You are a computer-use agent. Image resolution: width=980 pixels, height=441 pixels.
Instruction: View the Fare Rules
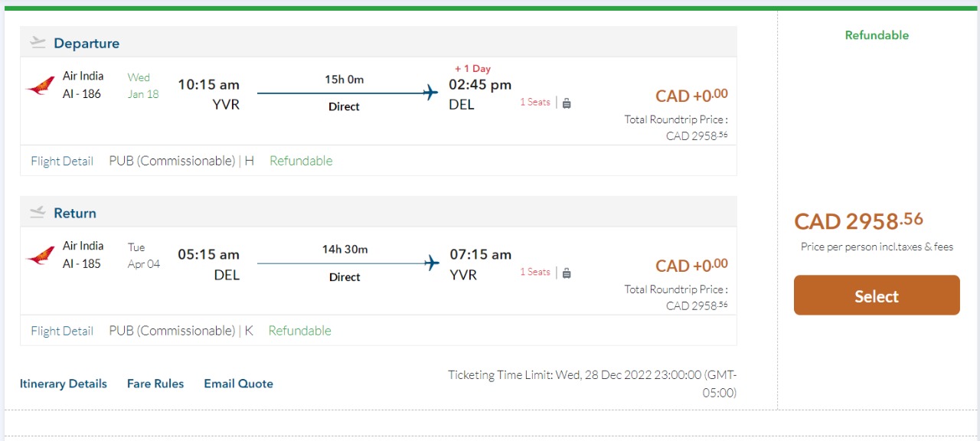point(155,384)
